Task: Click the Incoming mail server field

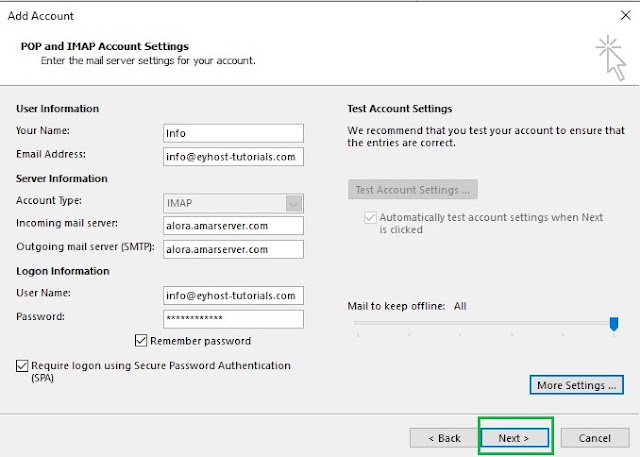Action: click(232, 226)
